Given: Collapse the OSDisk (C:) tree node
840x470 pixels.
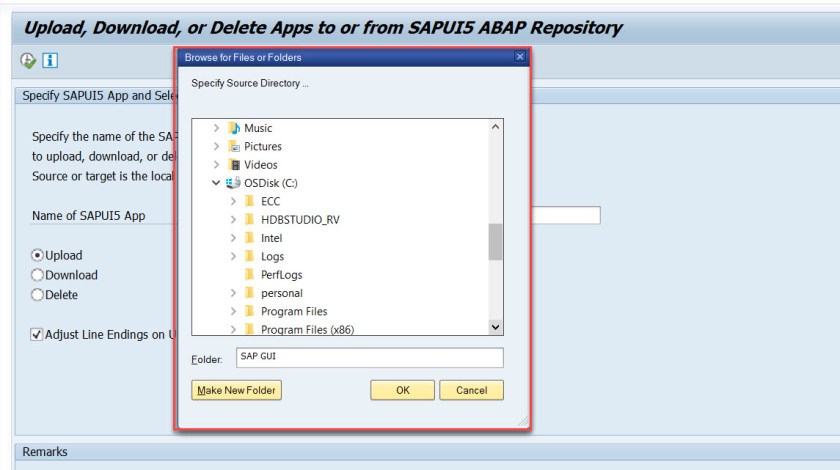Looking at the screenshot, I should [215, 183].
